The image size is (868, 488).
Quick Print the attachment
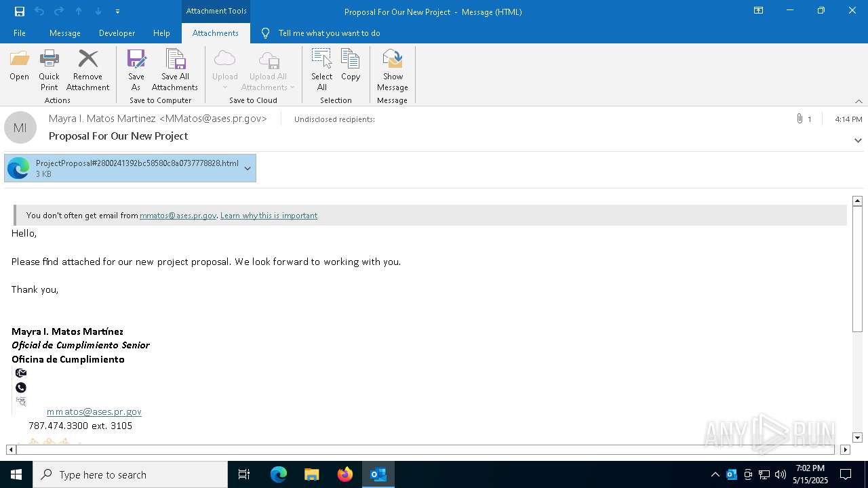pyautogui.click(x=49, y=70)
